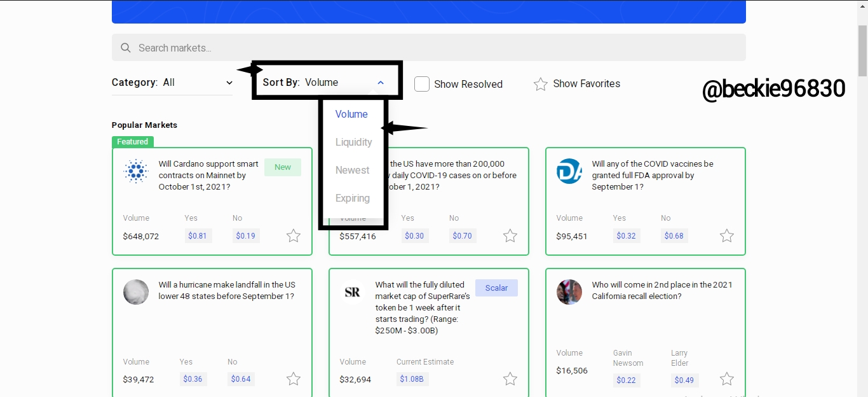Click the Show Favorites star icon

541,84
